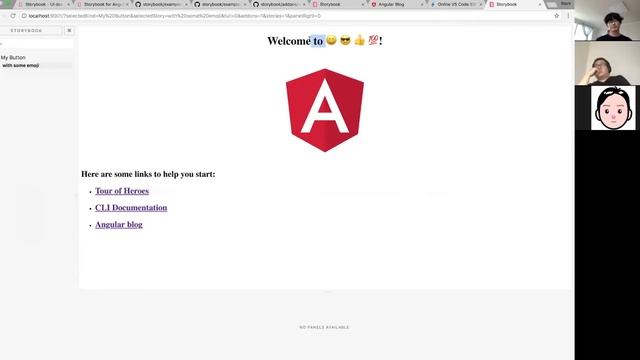Bookmark this page with the star icon
Screen dimensions: 640x360
(x=556, y=16)
